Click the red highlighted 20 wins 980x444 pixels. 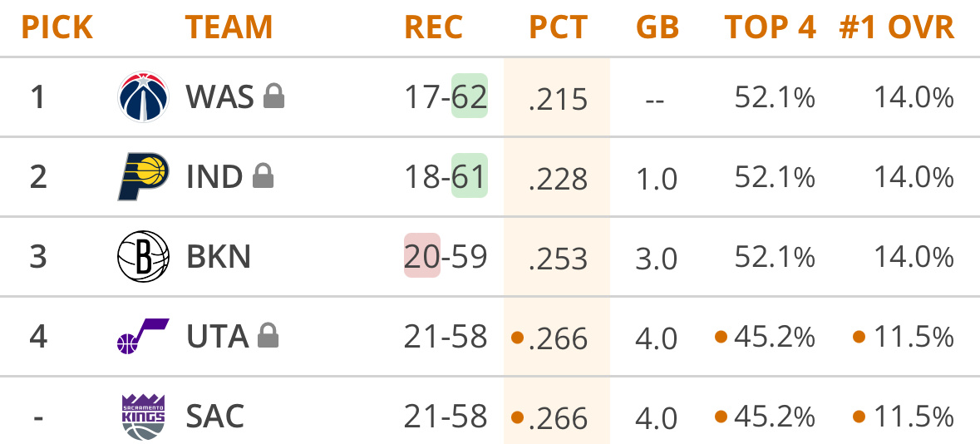click(x=422, y=257)
